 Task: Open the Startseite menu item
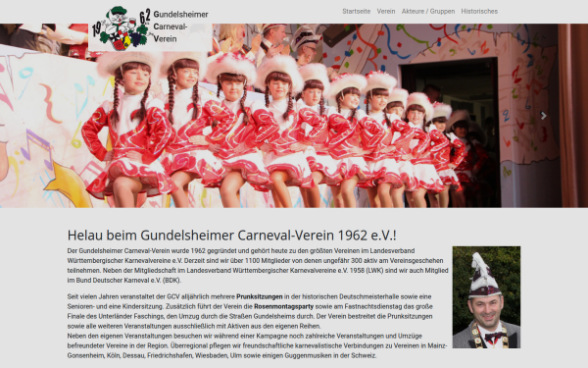tap(357, 11)
